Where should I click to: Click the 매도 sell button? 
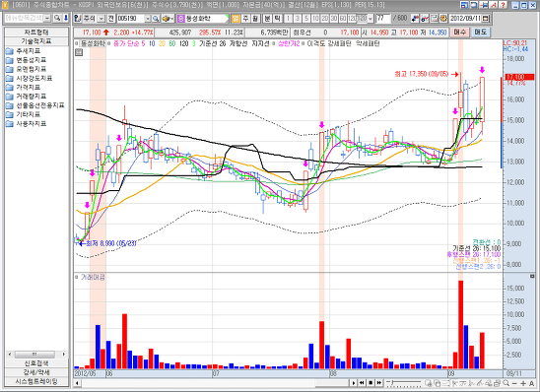click(x=480, y=33)
